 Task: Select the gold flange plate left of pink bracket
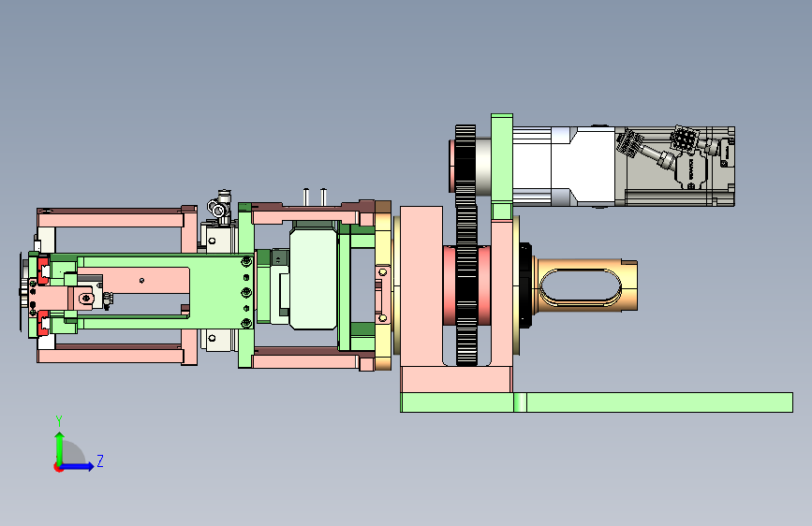(x=383, y=285)
